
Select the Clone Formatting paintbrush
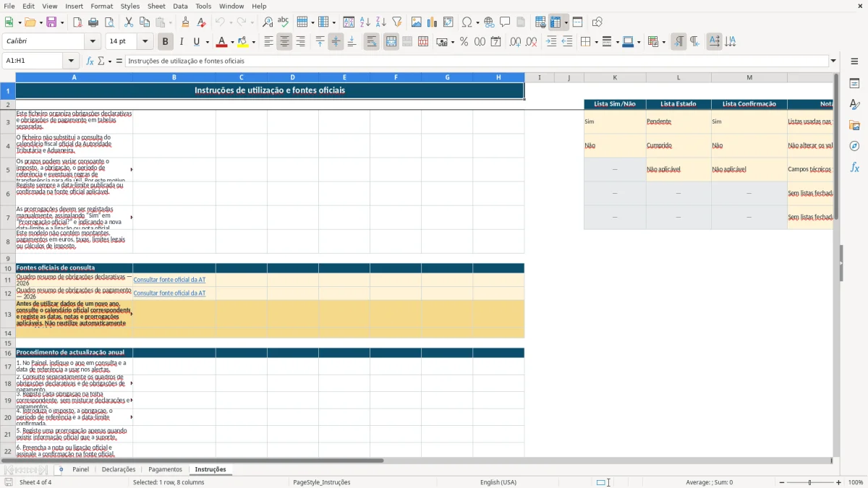pyautogui.click(x=186, y=22)
